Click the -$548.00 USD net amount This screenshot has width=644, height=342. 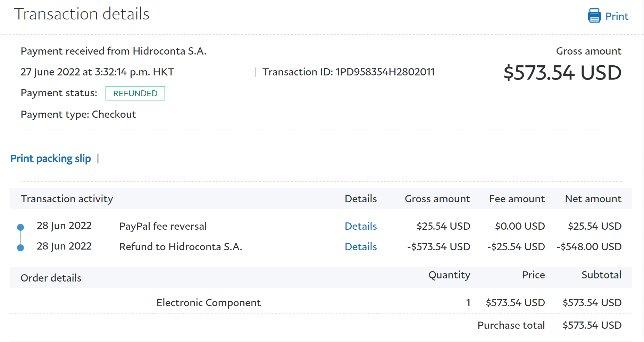[589, 247]
